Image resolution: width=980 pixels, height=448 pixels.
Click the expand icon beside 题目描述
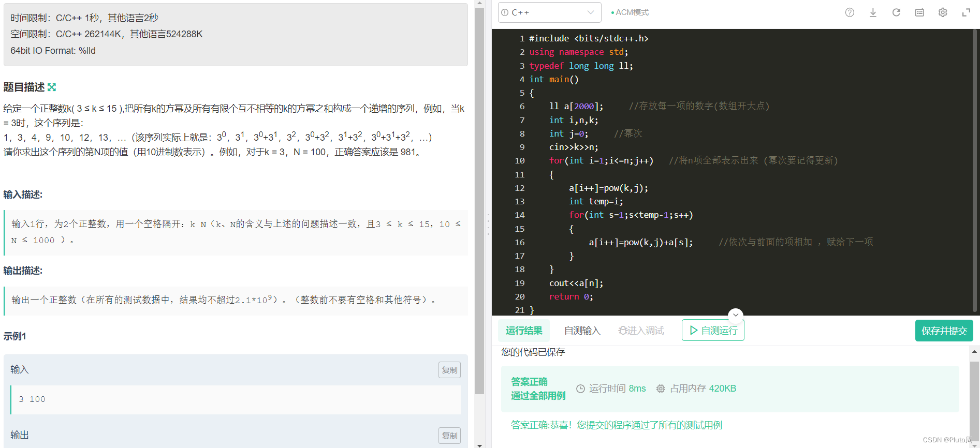(x=52, y=87)
